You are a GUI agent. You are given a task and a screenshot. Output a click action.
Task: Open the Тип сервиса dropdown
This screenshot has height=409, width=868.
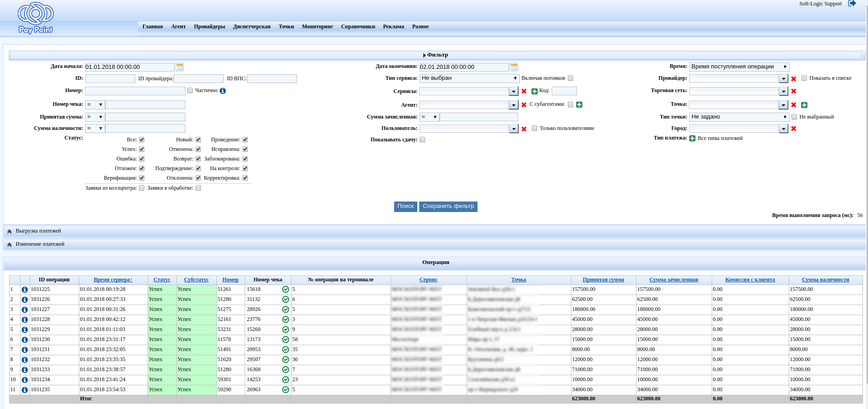[469, 78]
